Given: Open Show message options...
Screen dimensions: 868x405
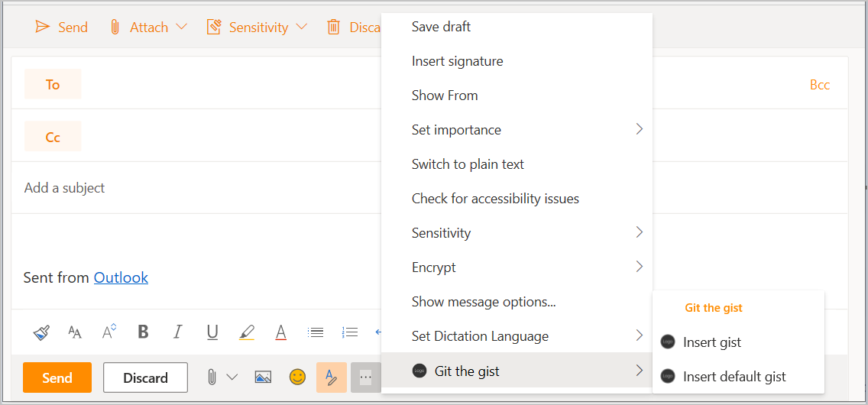Looking at the screenshot, I should (x=517, y=302).
